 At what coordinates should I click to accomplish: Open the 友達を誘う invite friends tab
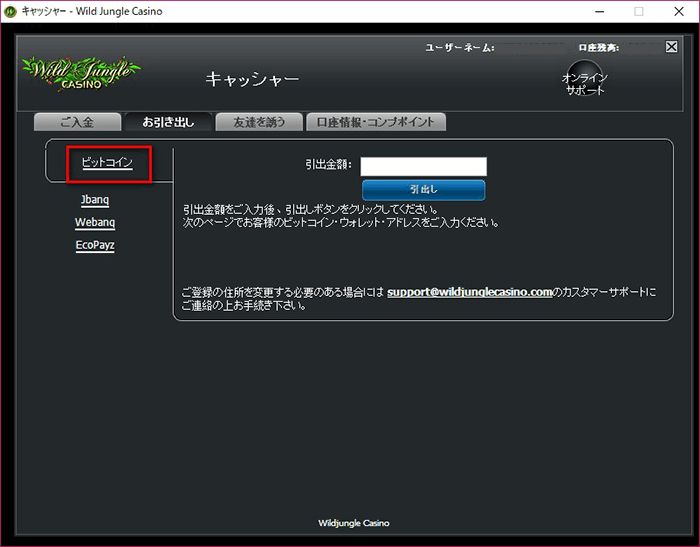[259, 122]
